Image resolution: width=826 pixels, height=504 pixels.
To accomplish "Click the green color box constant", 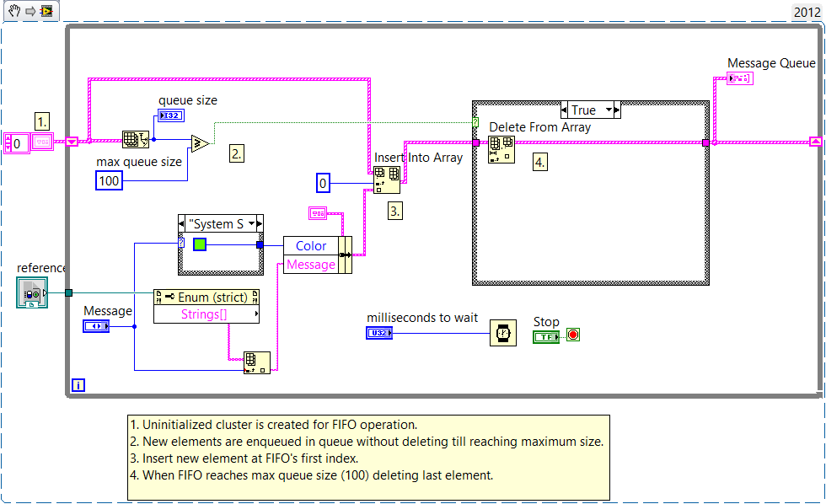I will [200, 244].
